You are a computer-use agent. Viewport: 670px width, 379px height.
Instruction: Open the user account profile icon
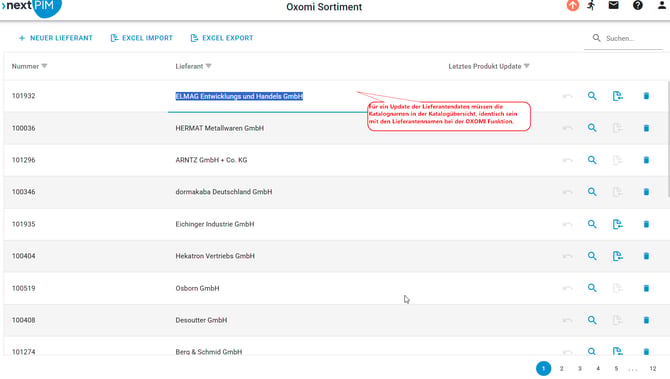coord(661,5)
